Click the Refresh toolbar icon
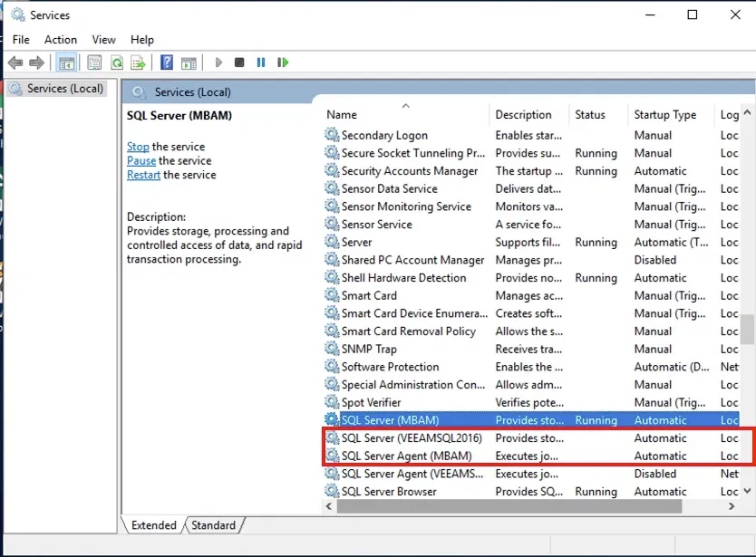The width and height of the screenshot is (756, 557). tap(117, 62)
